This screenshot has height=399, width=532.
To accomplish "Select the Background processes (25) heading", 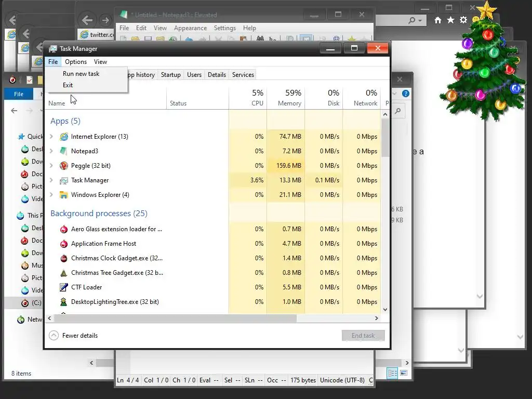I will [x=99, y=214].
